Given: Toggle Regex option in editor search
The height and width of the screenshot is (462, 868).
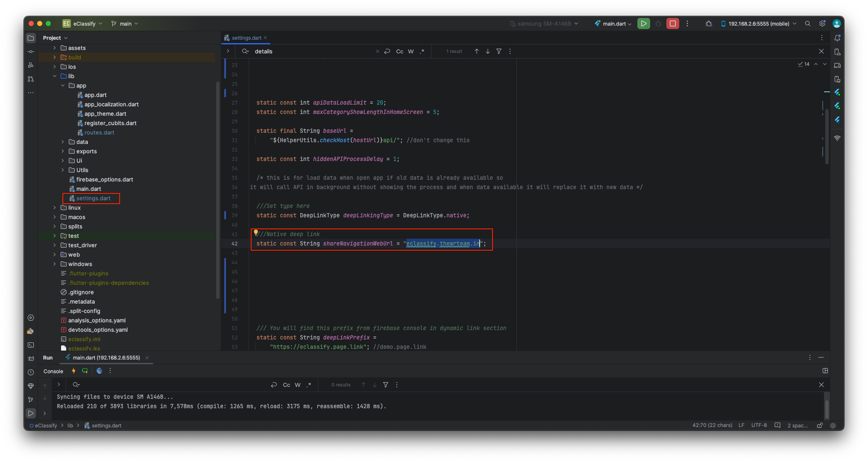Looking at the screenshot, I should 422,51.
